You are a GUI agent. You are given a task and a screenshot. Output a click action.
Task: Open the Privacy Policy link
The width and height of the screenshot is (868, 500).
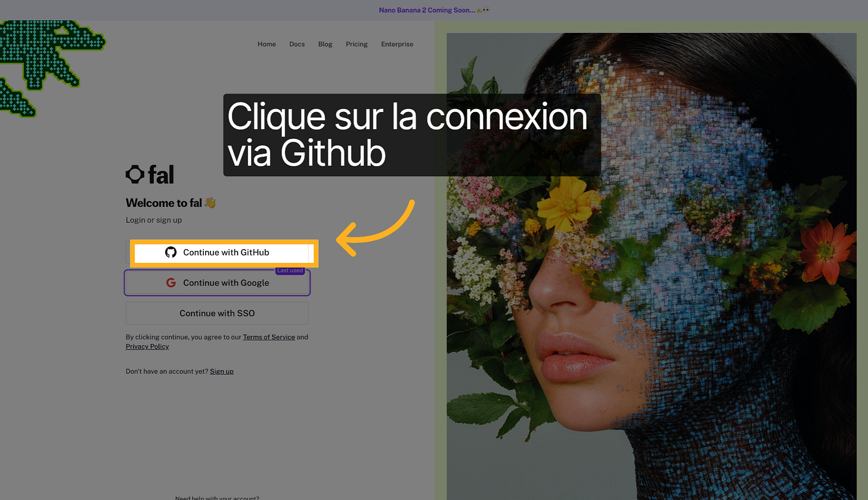click(x=147, y=346)
